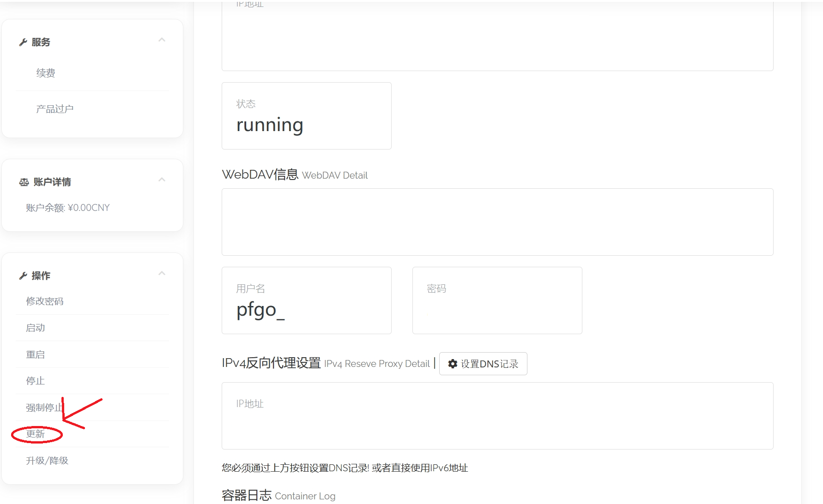Screen dimensions: 823x504
Task: Click 停止 to stop the service
Action: pos(35,381)
